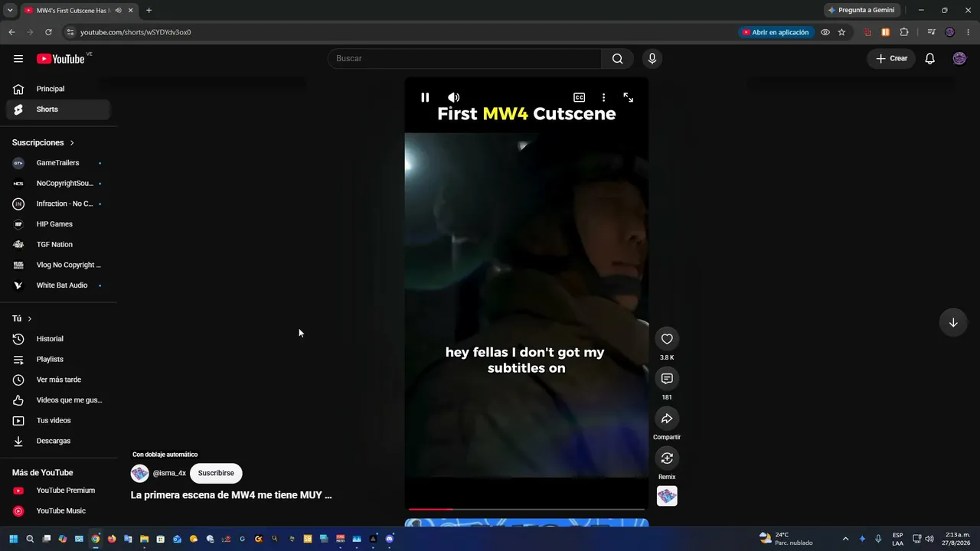Show hidden system tray icons
This screenshot has width=980, height=551.
(x=845, y=539)
